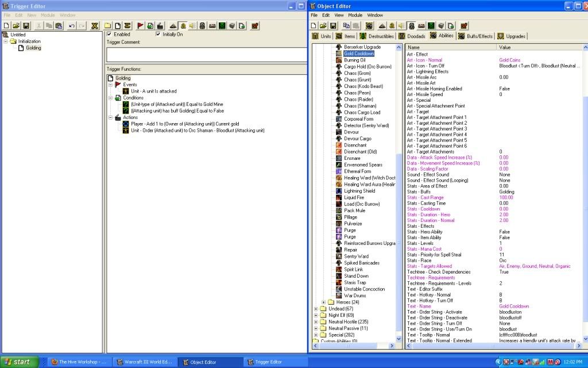Screen dimensions: 588x368
Task: Open the Module menu in Object Editor
Action: click(x=355, y=15)
